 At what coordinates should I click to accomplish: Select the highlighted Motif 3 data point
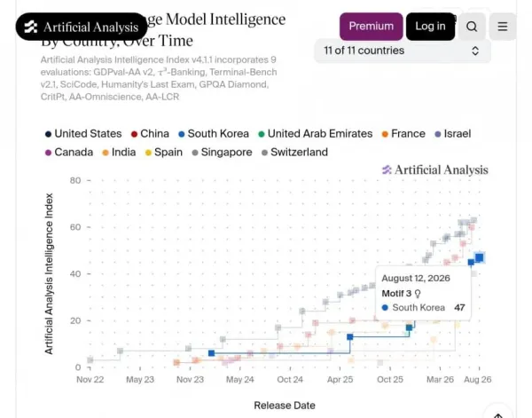click(x=479, y=257)
